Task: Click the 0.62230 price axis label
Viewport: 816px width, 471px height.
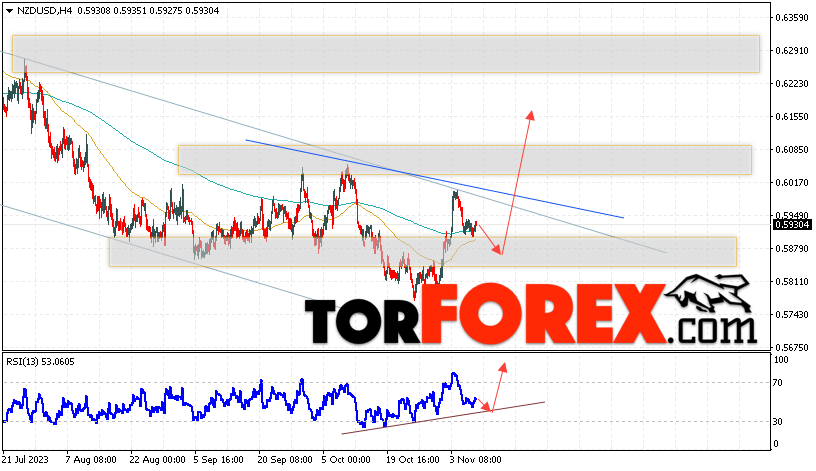Action: pyautogui.click(x=792, y=84)
